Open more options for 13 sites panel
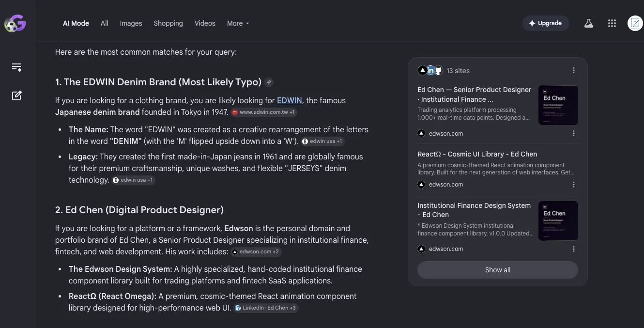Viewport: 644px width, 328px height. 574,71
